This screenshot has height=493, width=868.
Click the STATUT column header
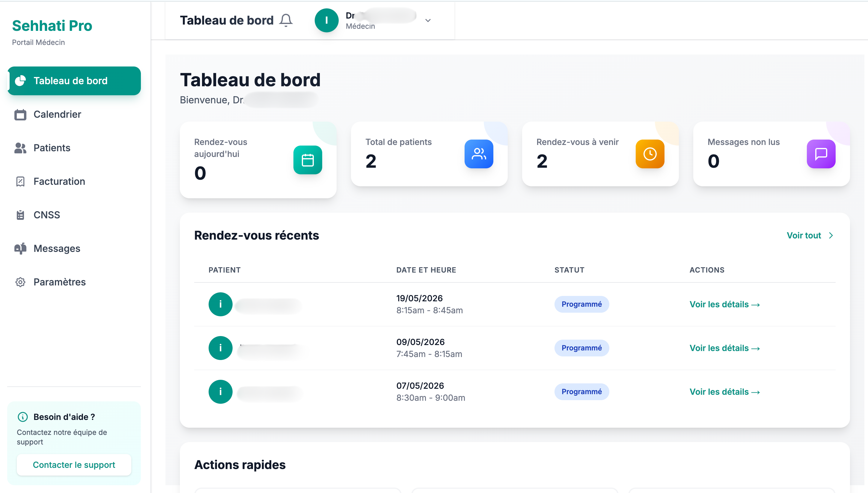[569, 270]
